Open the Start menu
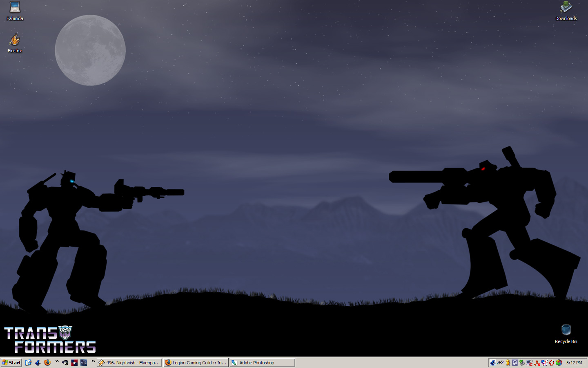Viewport: 588px width, 368px height. (11, 363)
